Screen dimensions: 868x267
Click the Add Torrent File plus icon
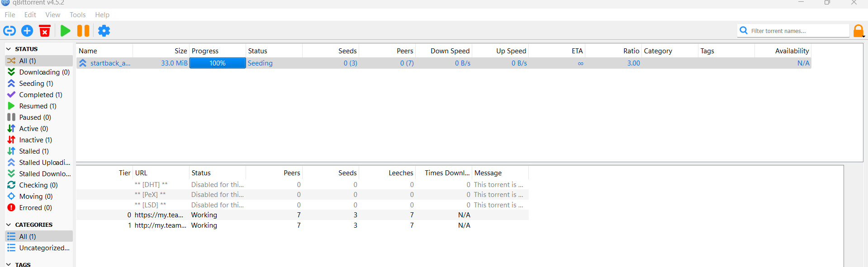(27, 31)
